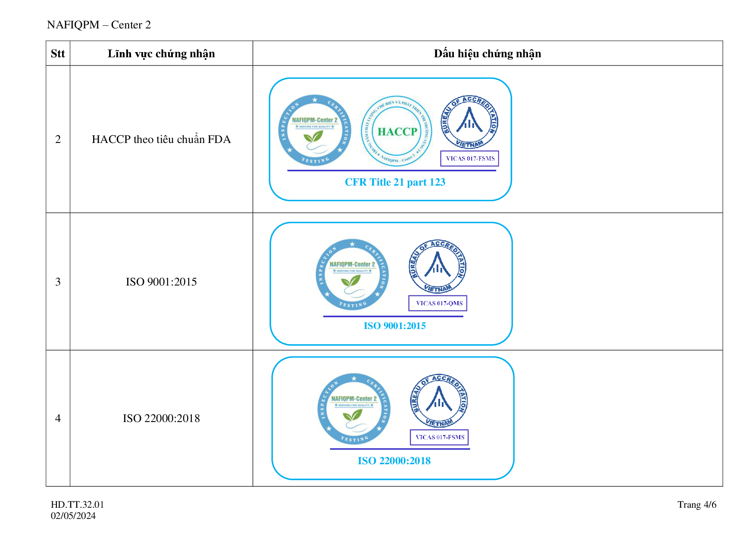Click the '02/05/2024' footer date
The image size is (756, 534).
[73, 516]
